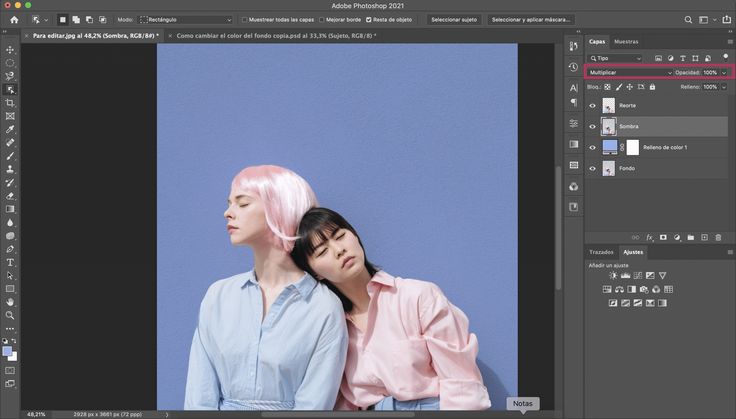This screenshot has width=736, height=419.
Task: Toggle visibility of the Fondo layer
Action: tap(592, 168)
